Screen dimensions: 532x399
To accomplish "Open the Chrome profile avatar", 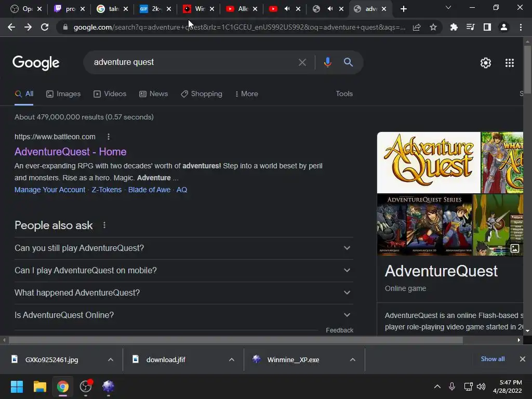I will click(x=504, y=27).
